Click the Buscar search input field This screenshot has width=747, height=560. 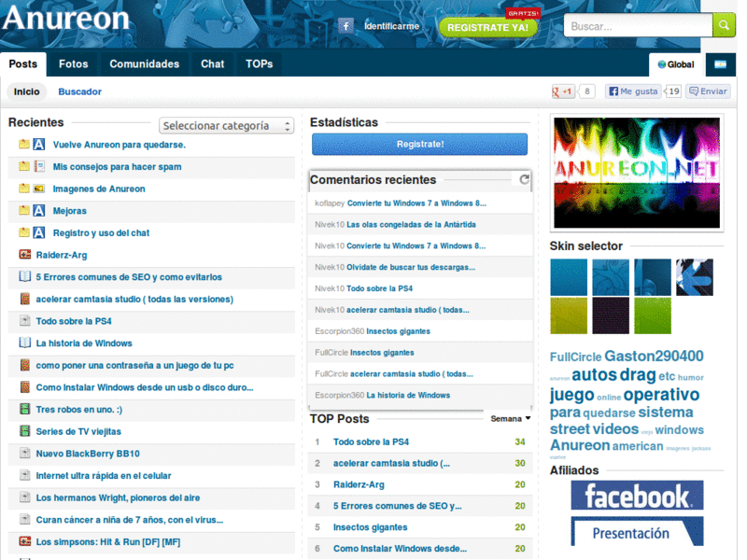638,26
